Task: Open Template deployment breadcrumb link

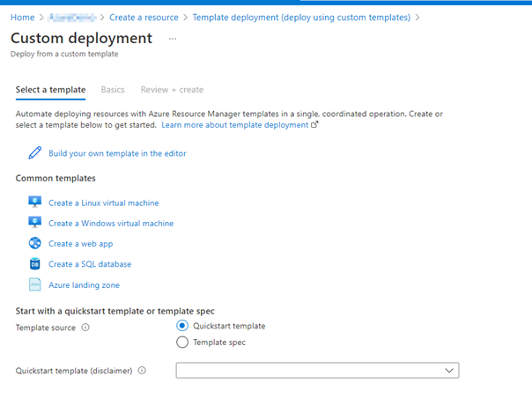Action: [301, 18]
